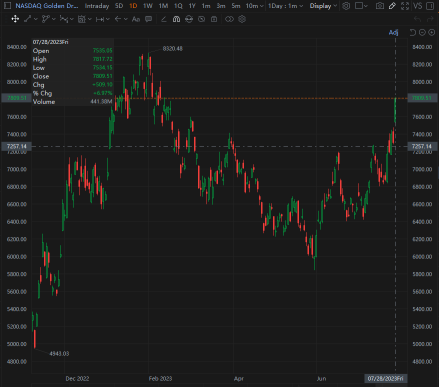This screenshot has width=439, height=387.
Task: Select the Aa text annotation tool
Action: coord(136,19)
